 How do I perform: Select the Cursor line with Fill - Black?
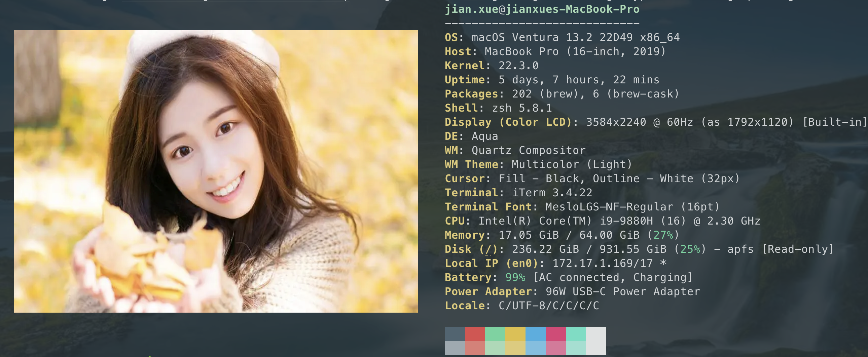592,179
